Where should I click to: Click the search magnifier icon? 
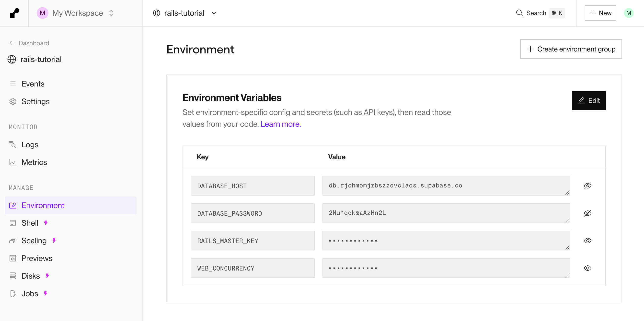point(519,13)
